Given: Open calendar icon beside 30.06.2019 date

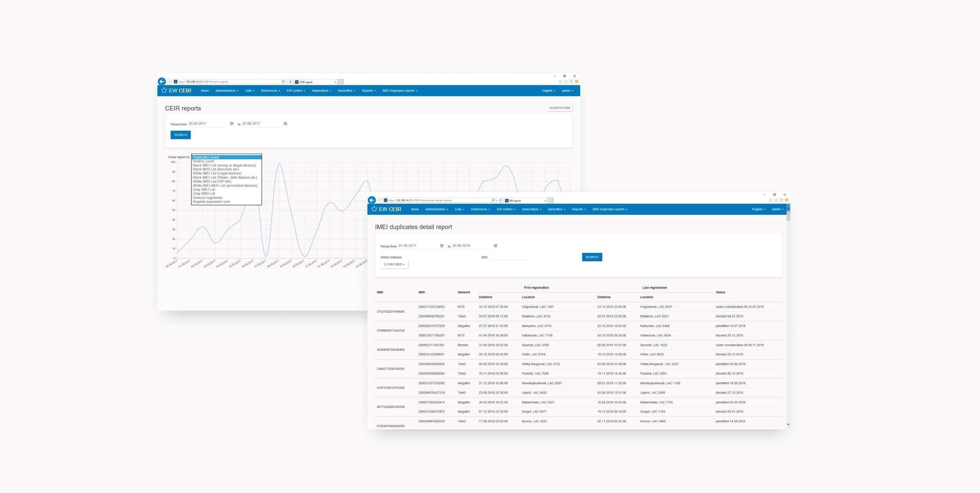Looking at the screenshot, I should tap(496, 246).
